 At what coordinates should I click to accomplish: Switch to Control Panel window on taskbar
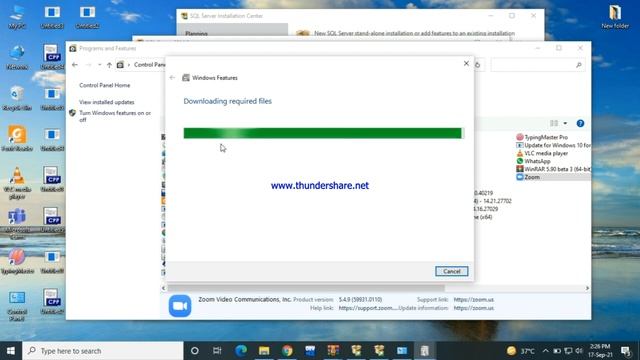[402, 351]
